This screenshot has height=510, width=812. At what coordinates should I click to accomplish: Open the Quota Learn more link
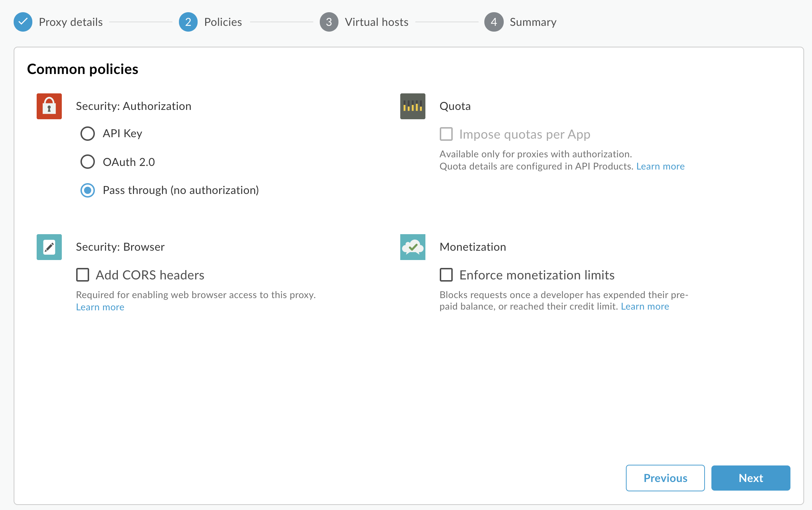[x=660, y=166]
